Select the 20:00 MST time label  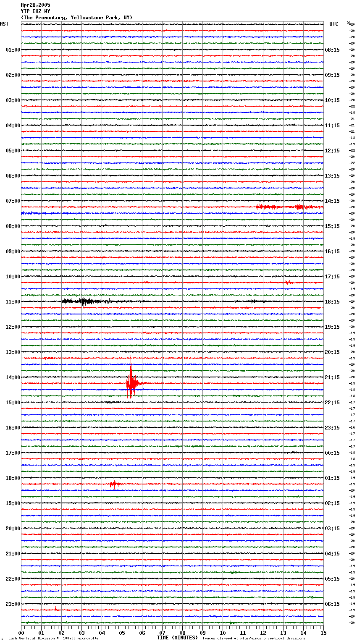point(13,529)
